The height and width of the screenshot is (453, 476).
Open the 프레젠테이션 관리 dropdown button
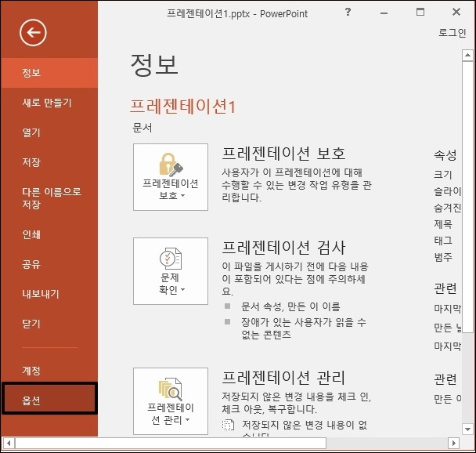point(171,401)
